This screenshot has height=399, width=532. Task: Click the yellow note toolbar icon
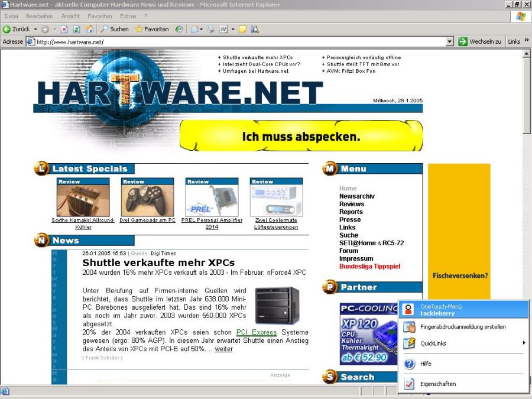[x=242, y=30]
